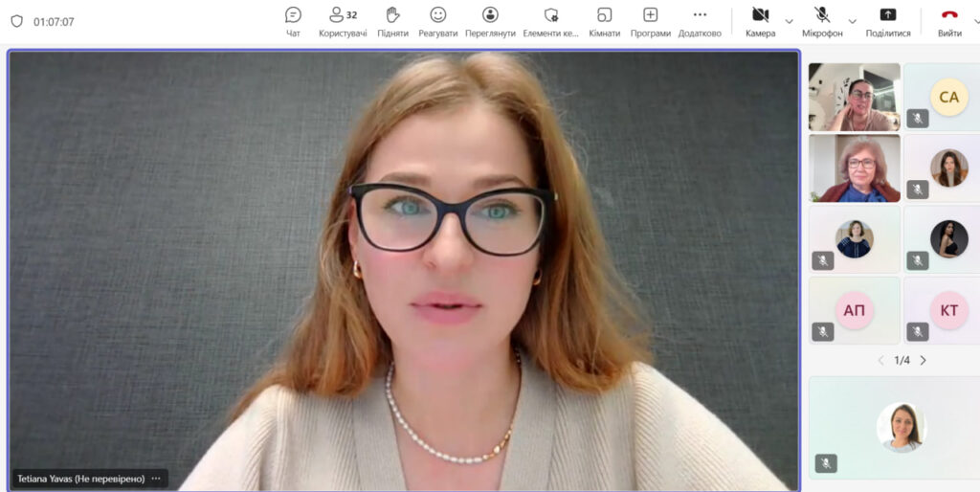Select the АП participant tile
Viewport: 980px width, 492px height.
[x=855, y=310]
